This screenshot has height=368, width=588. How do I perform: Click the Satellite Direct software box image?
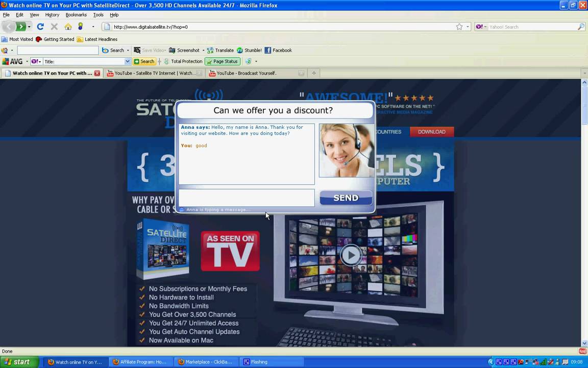pos(163,248)
